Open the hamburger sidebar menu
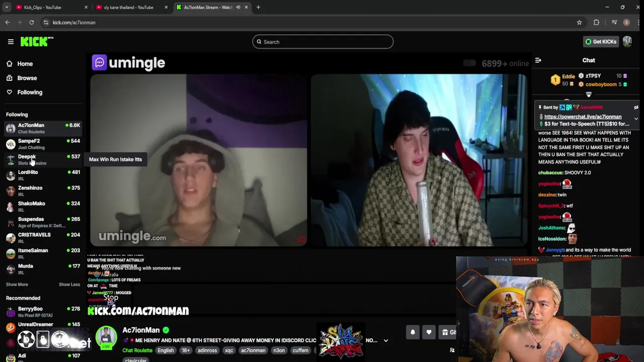 point(11,42)
